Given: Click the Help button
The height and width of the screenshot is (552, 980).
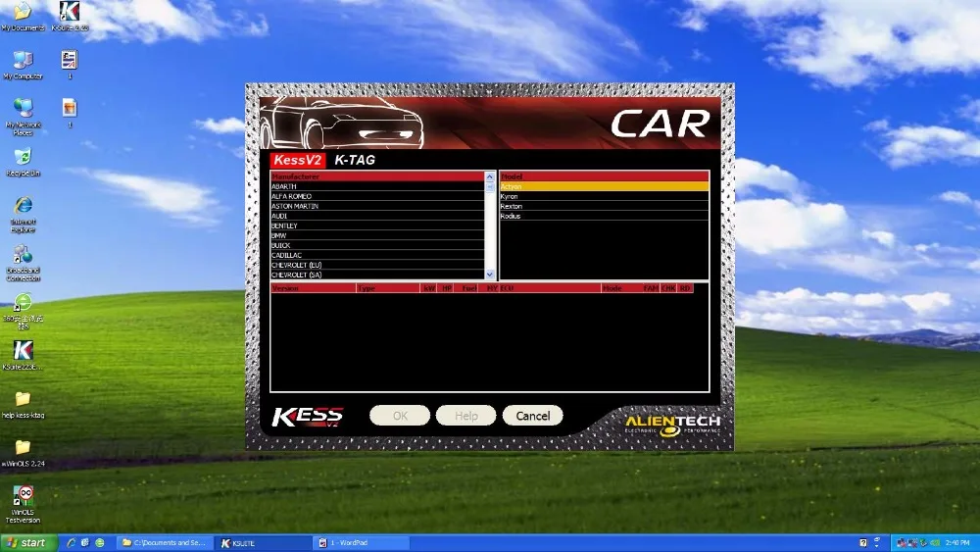Looking at the screenshot, I should pos(466,416).
